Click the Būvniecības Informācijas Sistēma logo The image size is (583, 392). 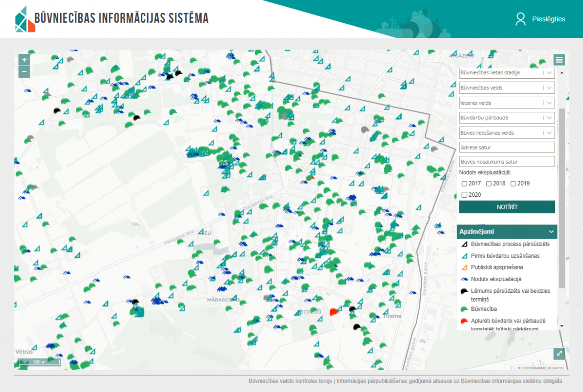112,19
